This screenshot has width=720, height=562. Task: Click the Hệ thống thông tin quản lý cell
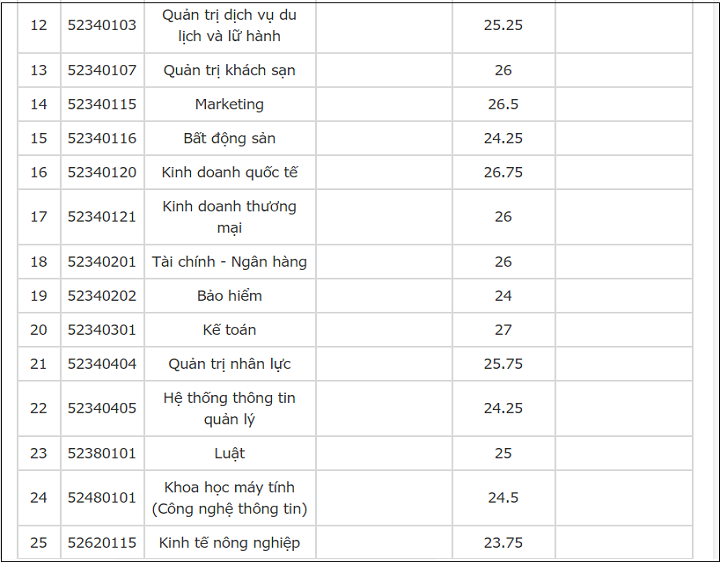pos(229,408)
